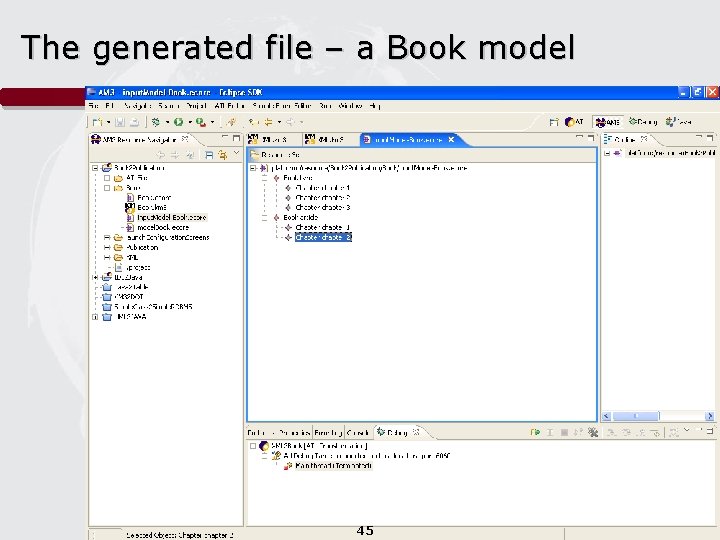Screen dimensions: 720x540
Task: Open the New wizard dropdown arrow
Action: (108, 123)
